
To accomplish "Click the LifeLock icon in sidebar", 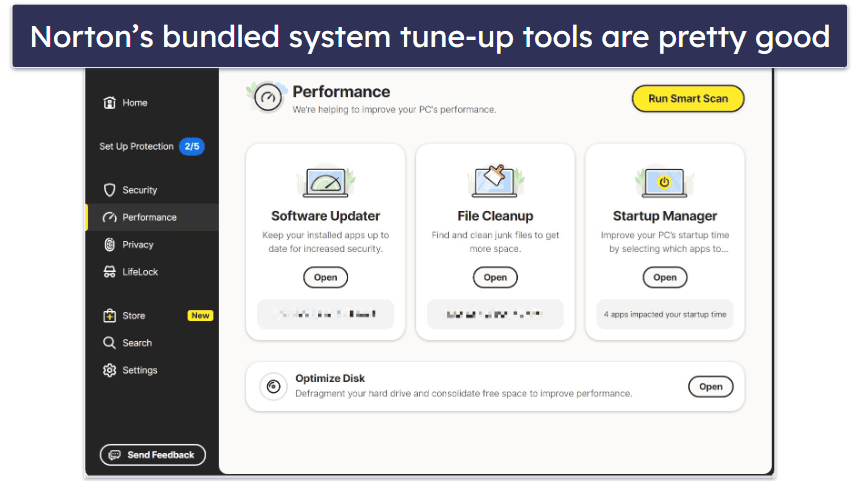I will tap(110, 272).
